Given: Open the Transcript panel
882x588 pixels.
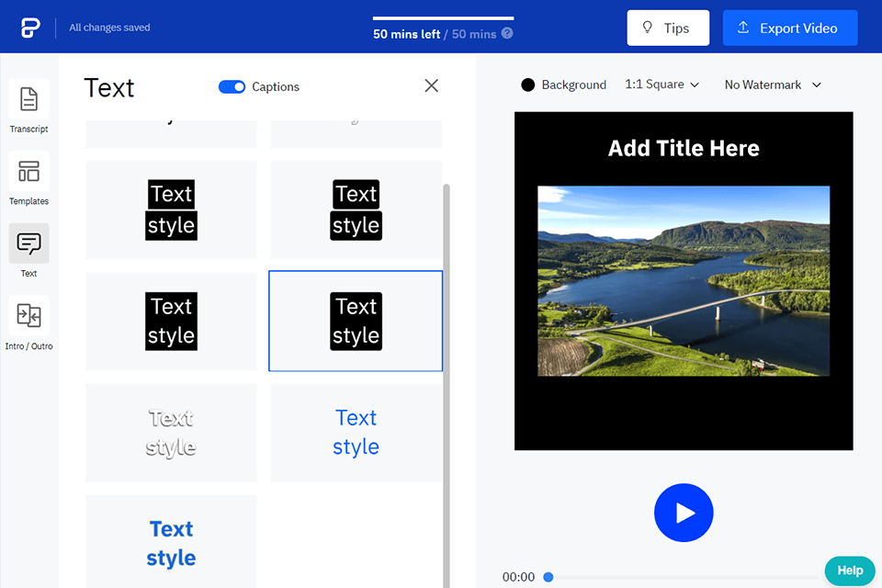Looking at the screenshot, I should coord(28,108).
